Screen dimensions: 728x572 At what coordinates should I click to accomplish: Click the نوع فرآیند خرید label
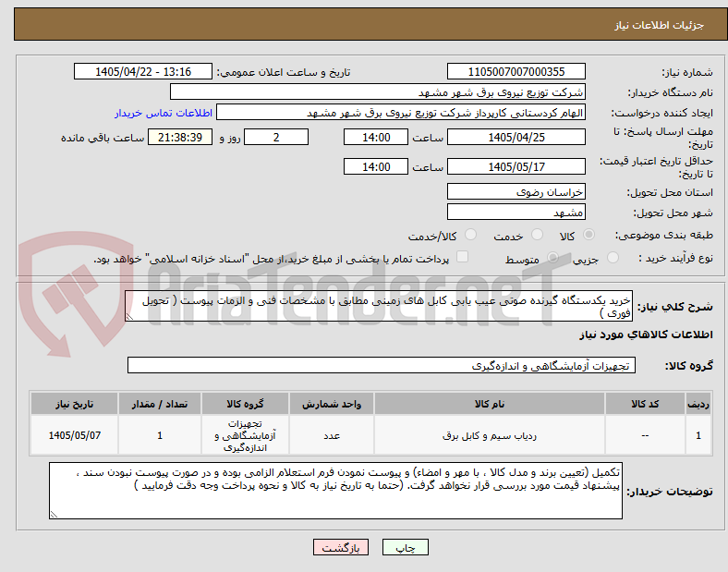pyautogui.click(x=675, y=258)
